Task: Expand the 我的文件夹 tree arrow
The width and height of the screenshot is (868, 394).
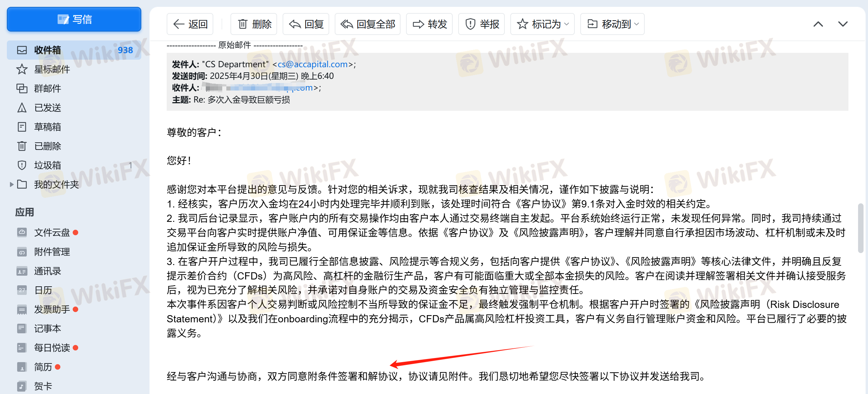Action: (12, 184)
